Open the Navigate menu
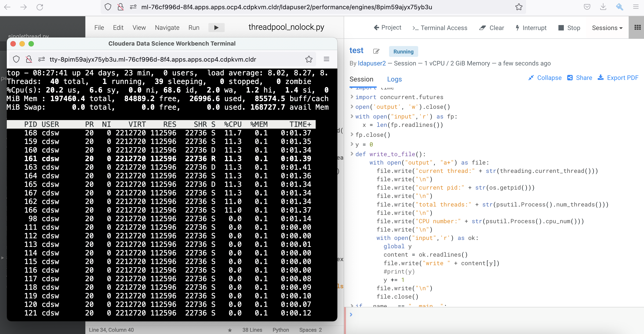 coord(167,28)
